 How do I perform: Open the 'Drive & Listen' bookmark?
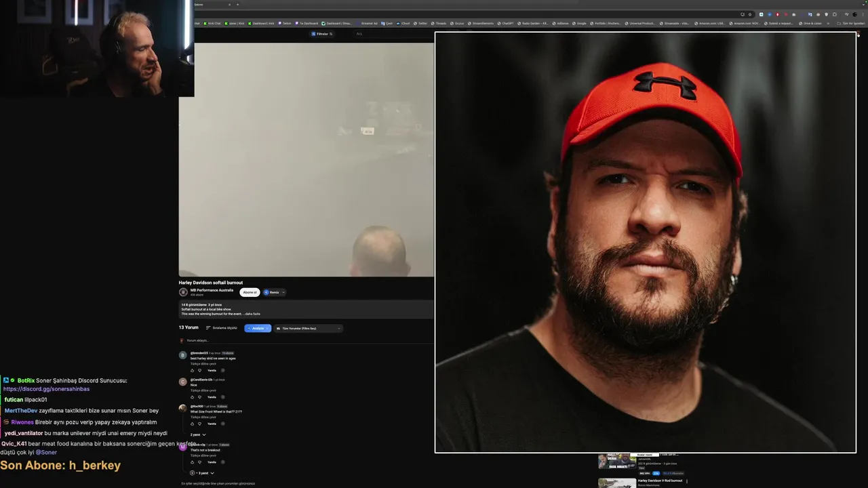point(810,23)
